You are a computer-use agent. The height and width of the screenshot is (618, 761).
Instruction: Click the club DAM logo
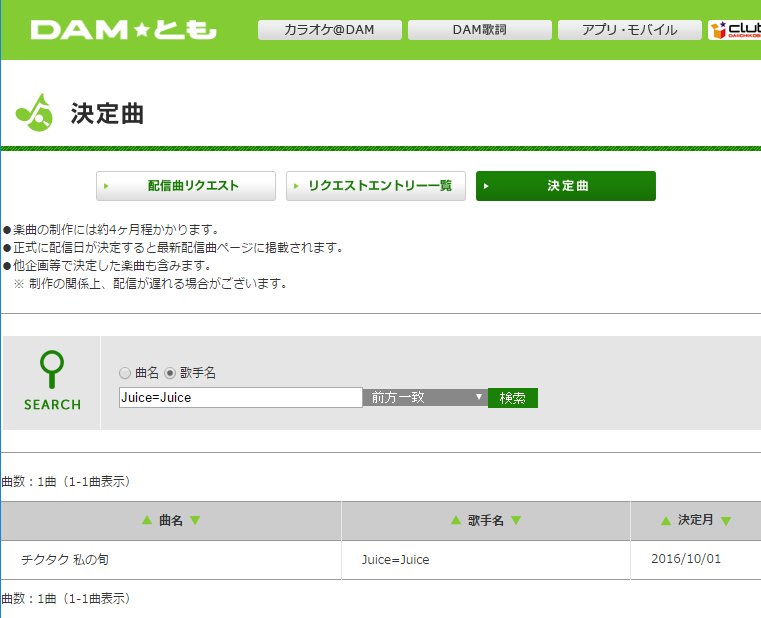(735, 30)
